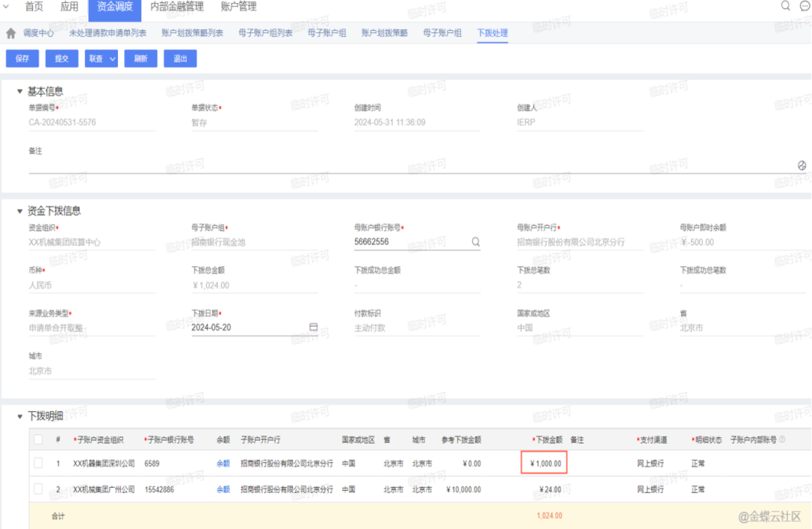Click 创建时间 value 2024-05-31 11:36:09
This screenshot has width=812, height=529.
(x=389, y=122)
